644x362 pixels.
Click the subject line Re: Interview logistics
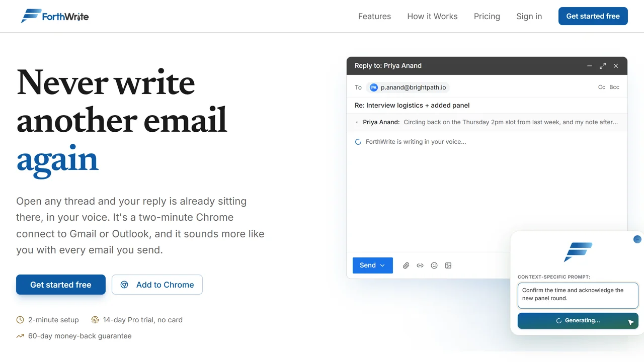pyautogui.click(x=412, y=105)
